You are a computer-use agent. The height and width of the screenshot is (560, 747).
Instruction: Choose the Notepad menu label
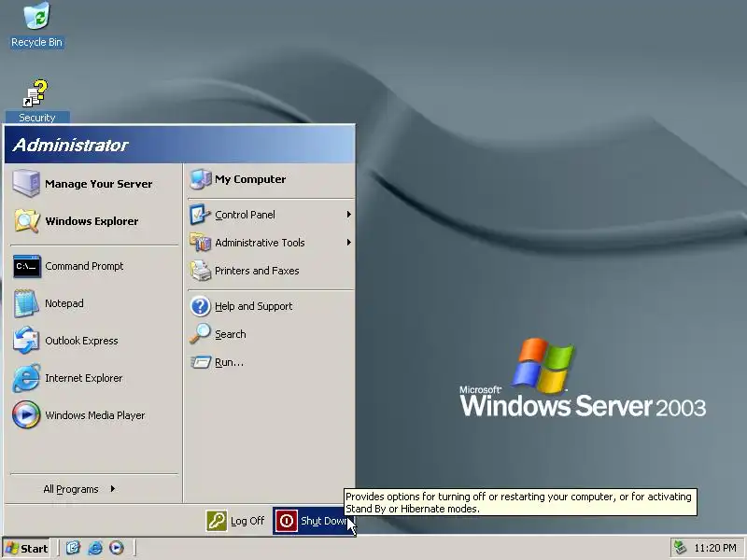64,303
